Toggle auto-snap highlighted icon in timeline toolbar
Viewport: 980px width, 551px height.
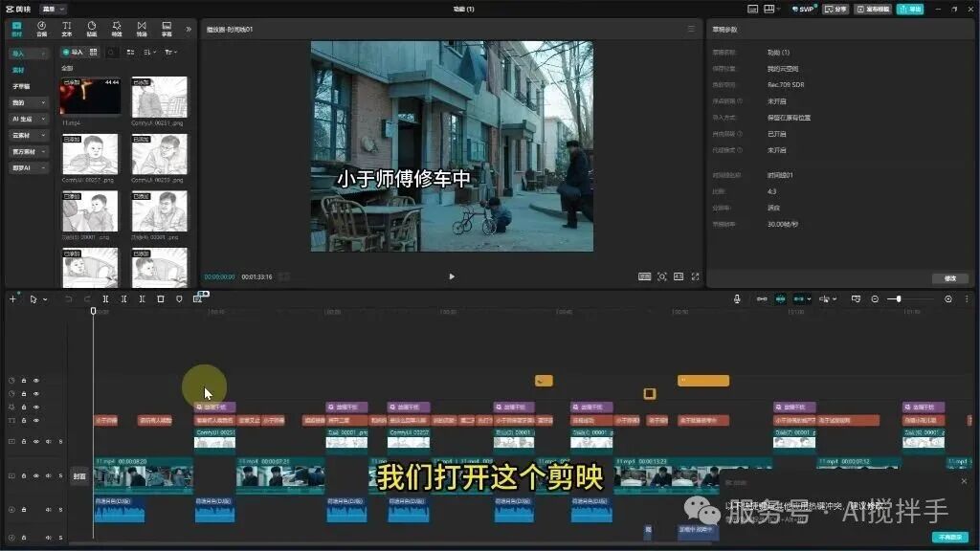click(x=781, y=299)
